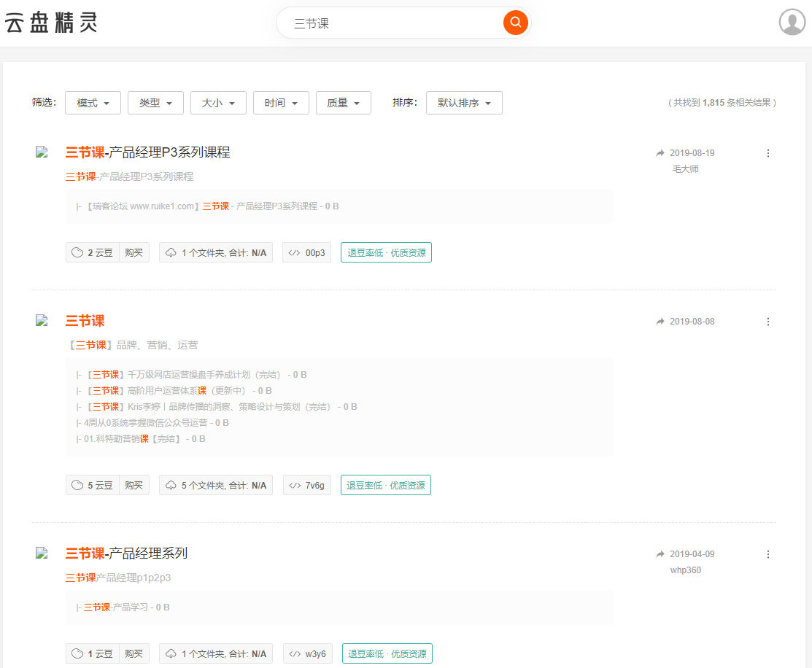This screenshot has width=812, height=668.
Task: Open the 时间 filter dropdown
Action: tap(281, 104)
